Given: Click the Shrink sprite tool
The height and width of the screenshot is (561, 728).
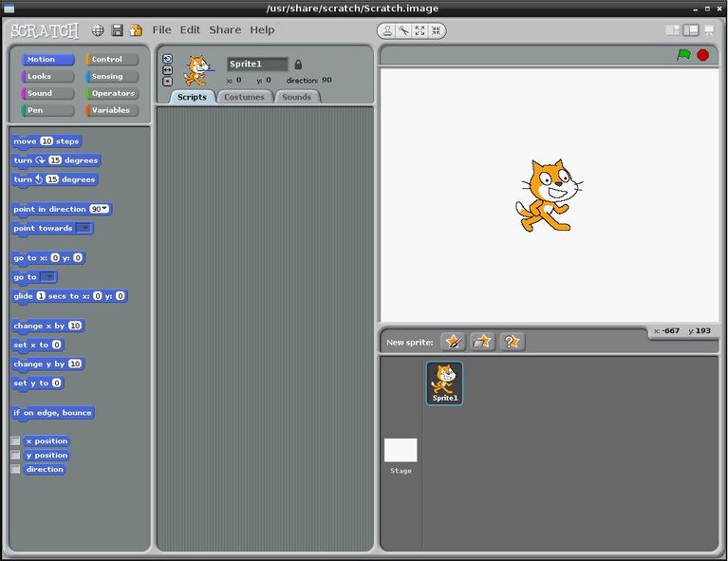Looking at the screenshot, I should pyautogui.click(x=436, y=30).
